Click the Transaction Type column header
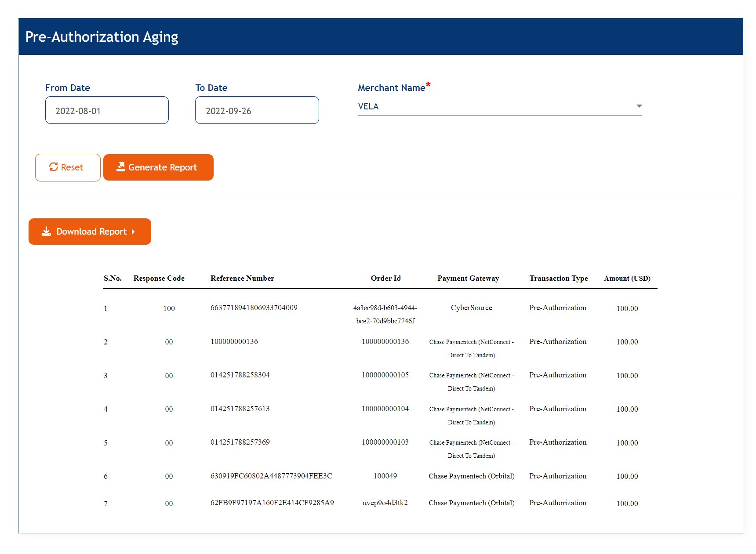 tap(558, 278)
